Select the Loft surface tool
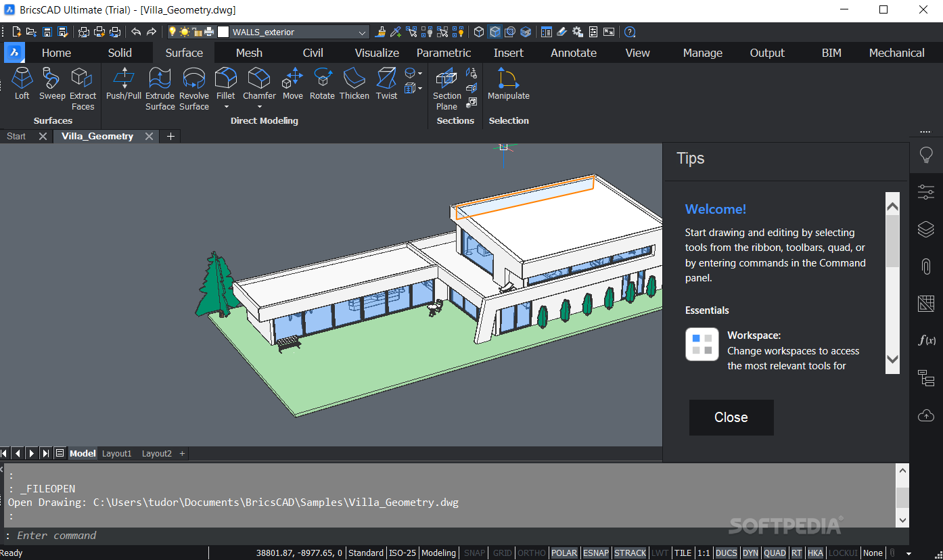Screen dimensions: 943x560 coord(22,84)
